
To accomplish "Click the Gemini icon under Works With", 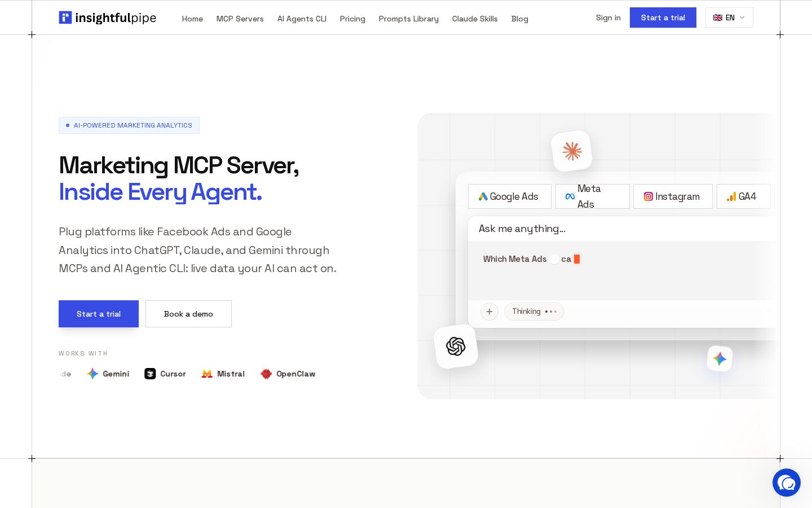I will pyautogui.click(x=93, y=374).
